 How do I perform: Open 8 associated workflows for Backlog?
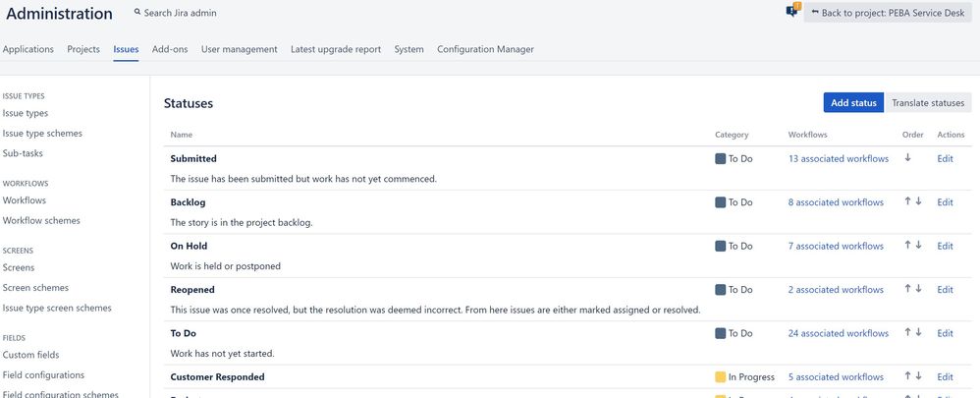(x=836, y=202)
